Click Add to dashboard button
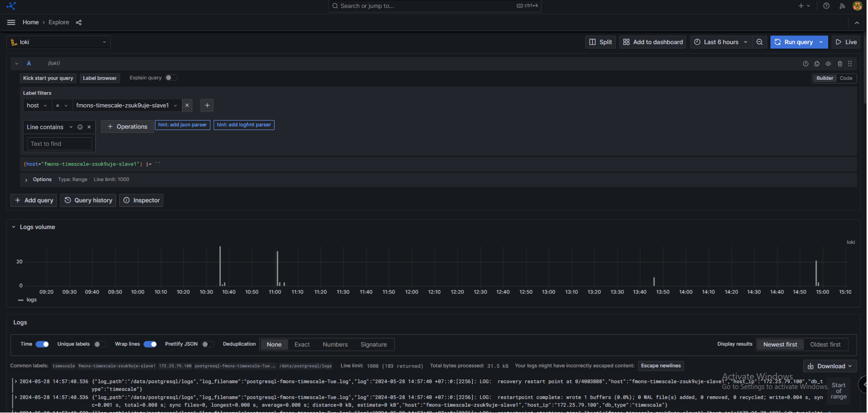Image resolution: width=868 pixels, height=413 pixels. (x=653, y=42)
